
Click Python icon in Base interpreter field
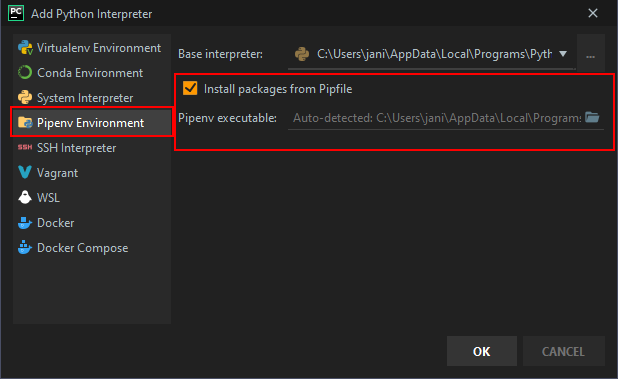pyautogui.click(x=302, y=54)
